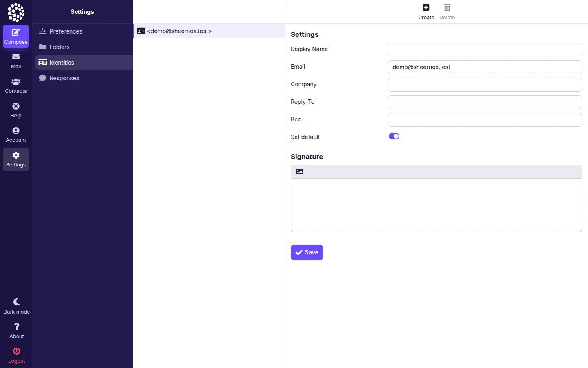
Task: Click inside the Signature text area
Action: click(x=436, y=205)
